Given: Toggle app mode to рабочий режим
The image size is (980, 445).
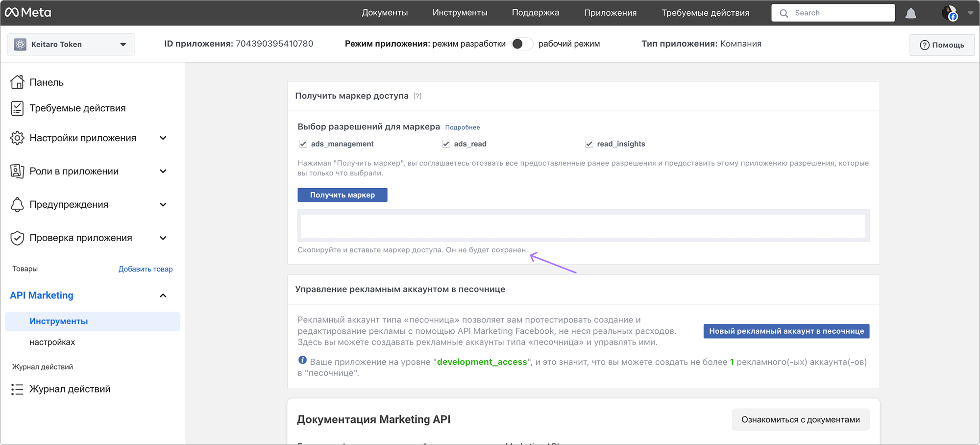Looking at the screenshot, I should [522, 44].
